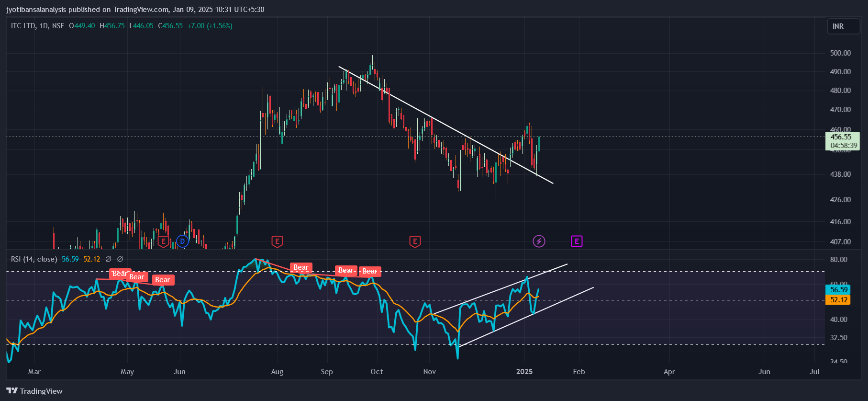Click the TradingView logo

[34, 391]
